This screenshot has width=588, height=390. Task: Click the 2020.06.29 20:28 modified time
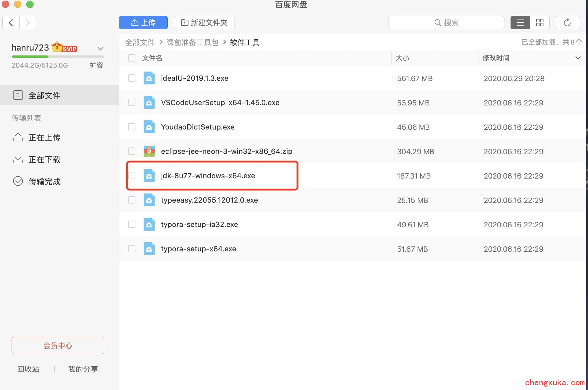514,79
